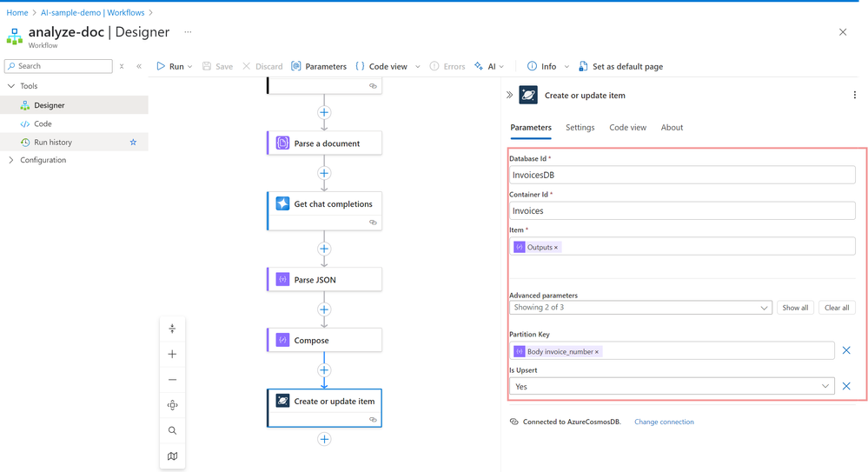Switch to the Code view tab
This screenshot has width=868, height=472.
(x=627, y=128)
